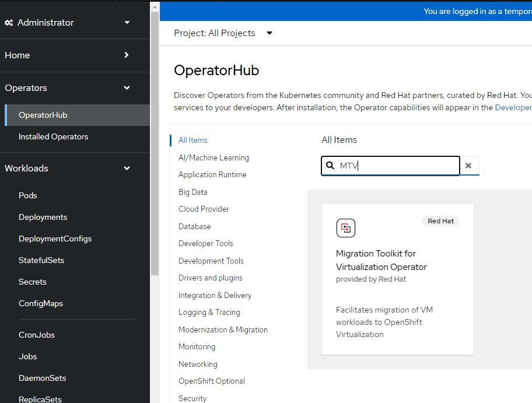Click the 'provided by Red Hat' text
The height and width of the screenshot is (403, 532).
pos(371,279)
